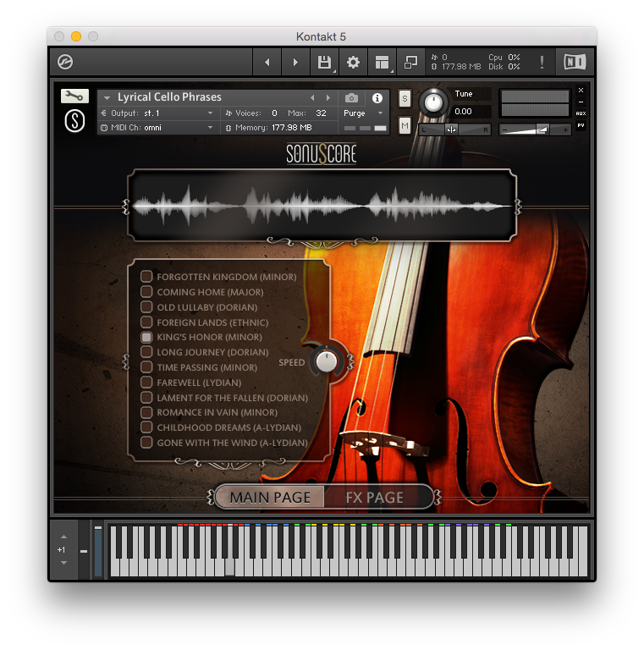Switch to the FX PAGE tab

[375, 497]
